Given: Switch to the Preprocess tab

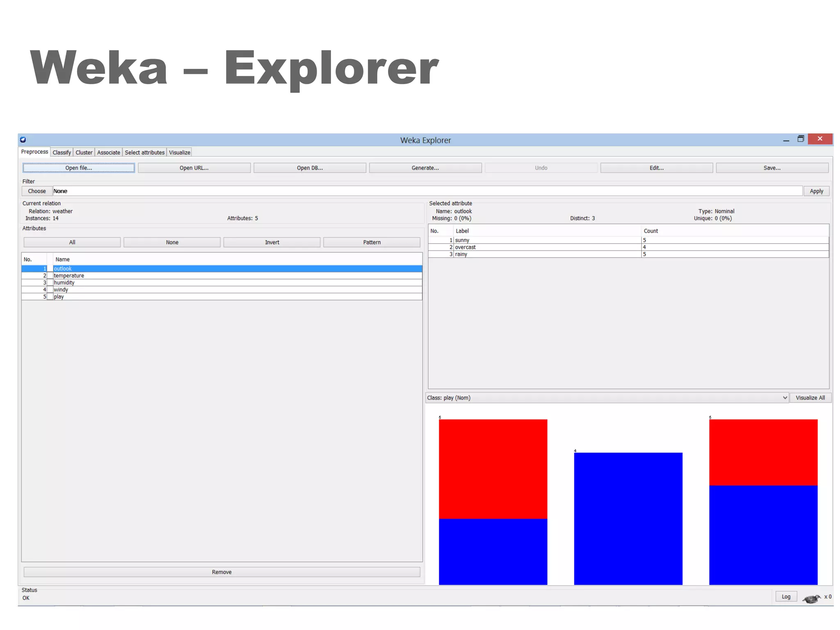Looking at the screenshot, I should 34,152.
